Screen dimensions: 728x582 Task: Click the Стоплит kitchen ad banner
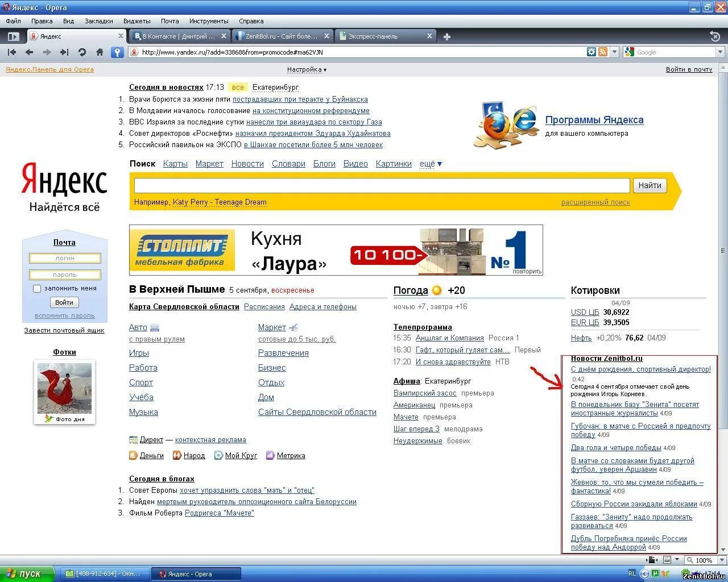[336, 250]
